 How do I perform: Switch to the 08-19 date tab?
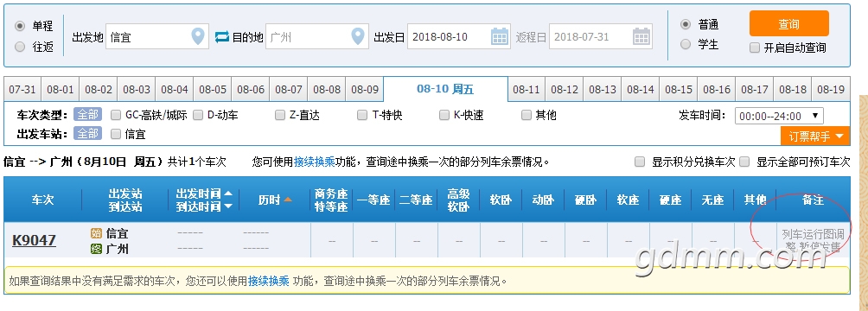pyautogui.click(x=831, y=89)
